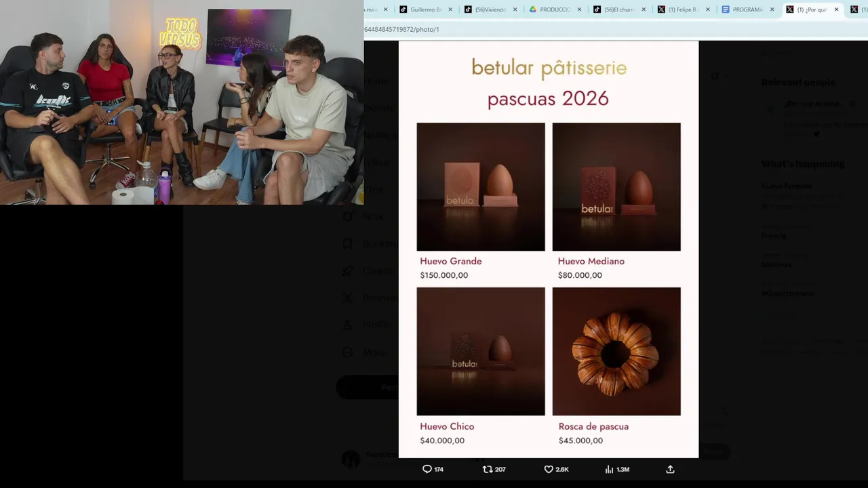Click the address bar URL ending photo/1
Image resolution: width=868 pixels, height=488 pixels.
(401, 29)
